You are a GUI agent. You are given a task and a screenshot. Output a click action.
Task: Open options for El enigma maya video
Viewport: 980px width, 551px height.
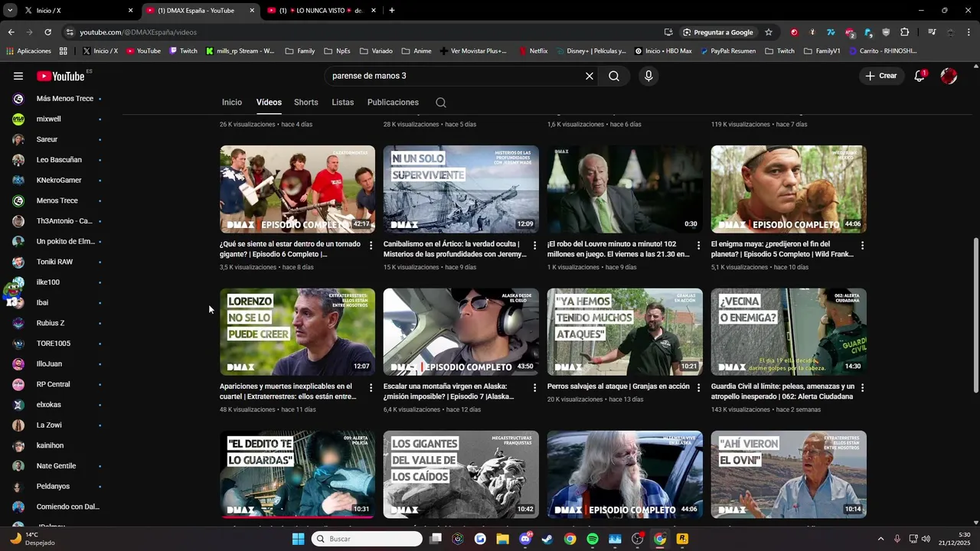862,246
